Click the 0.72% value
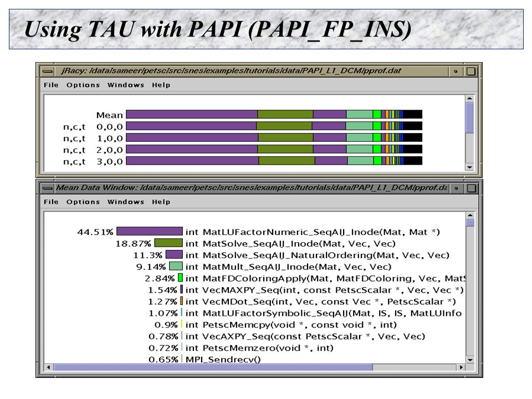 (x=163, y=348)
